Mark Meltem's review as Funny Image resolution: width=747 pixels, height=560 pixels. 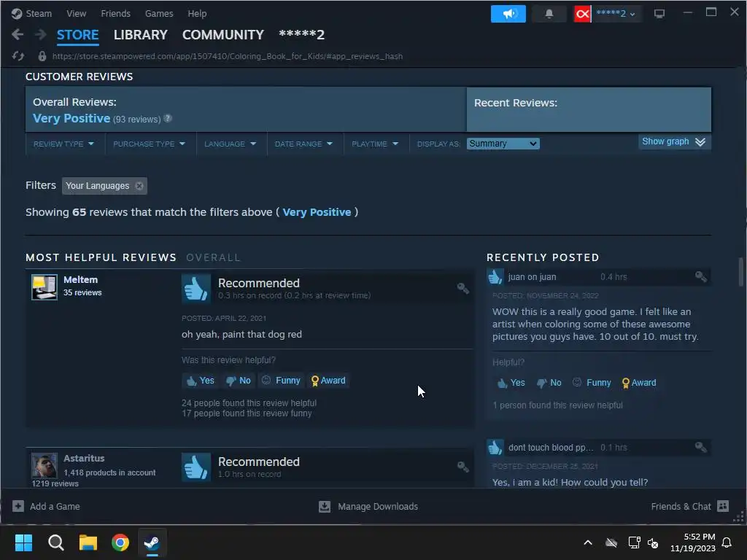[281, 381]
